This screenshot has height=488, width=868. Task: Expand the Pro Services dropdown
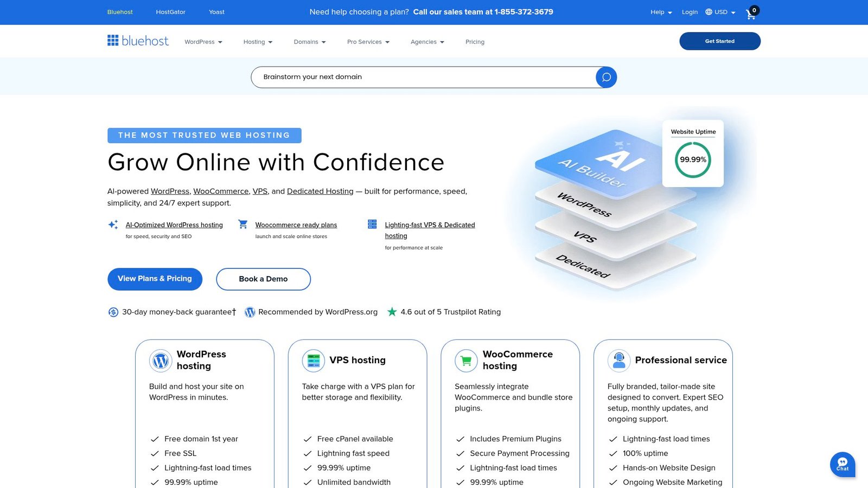[368, 42]
